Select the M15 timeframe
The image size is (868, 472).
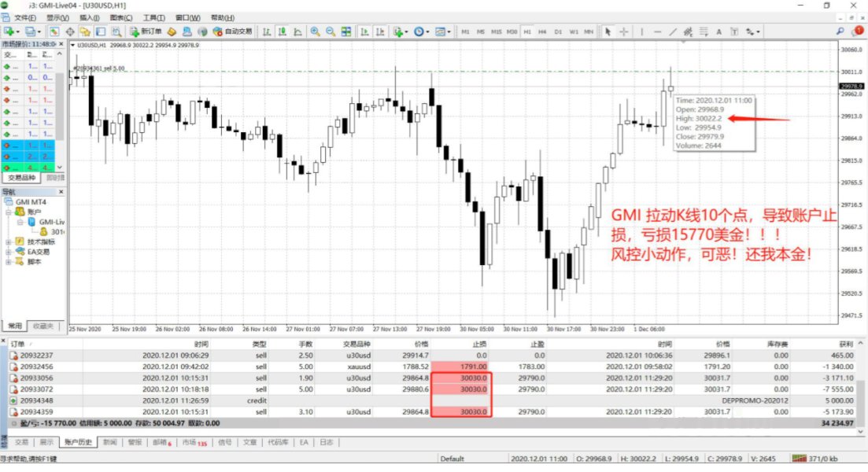(496, 31)
